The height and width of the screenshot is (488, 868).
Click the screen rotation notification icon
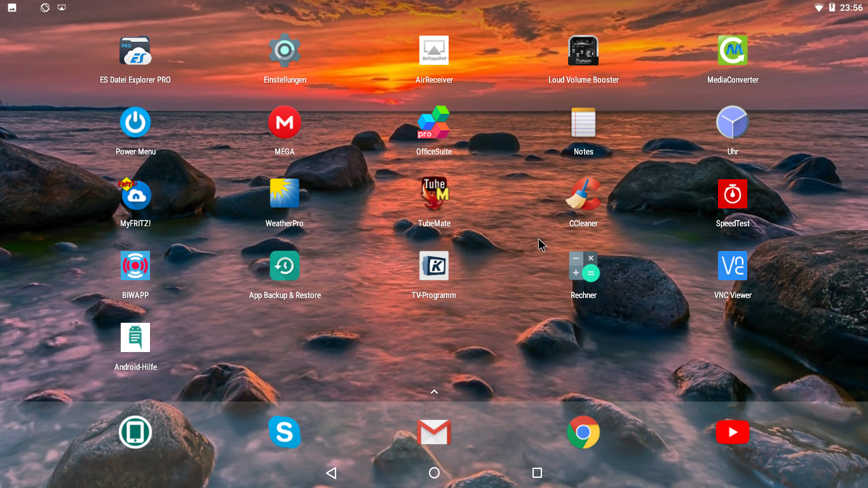pyautogui.click(x=45, y=8)
